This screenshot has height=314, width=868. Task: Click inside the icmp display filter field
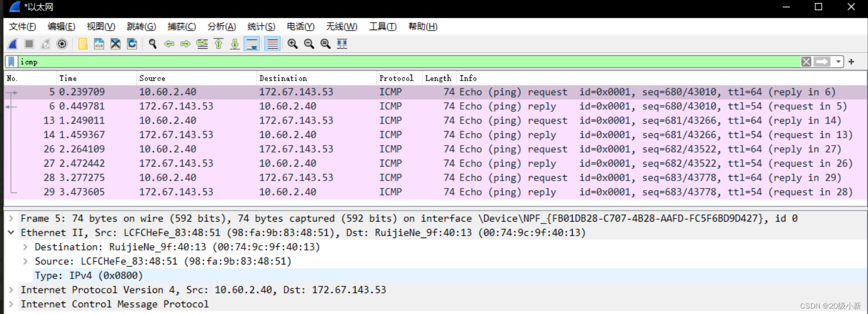(409, 61)
